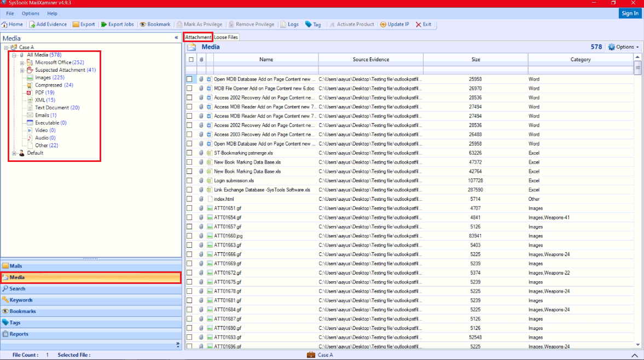Open the Logs toolbar icon
Viewport: 644px width, 360px height.
click(283, 25)
